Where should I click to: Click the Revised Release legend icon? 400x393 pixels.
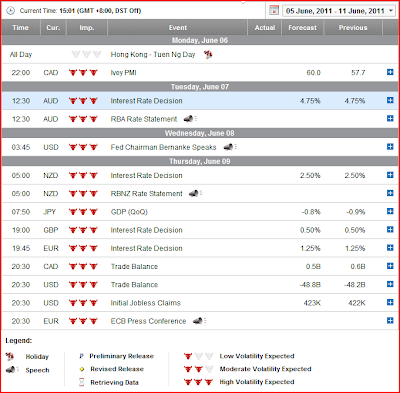(x=82, y=369)
